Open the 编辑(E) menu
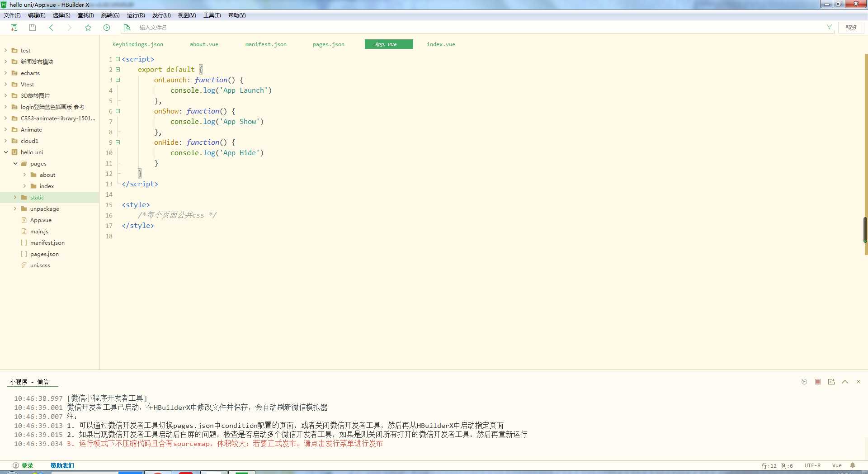The height and width of the screenshot is (474, 868). 37,15
